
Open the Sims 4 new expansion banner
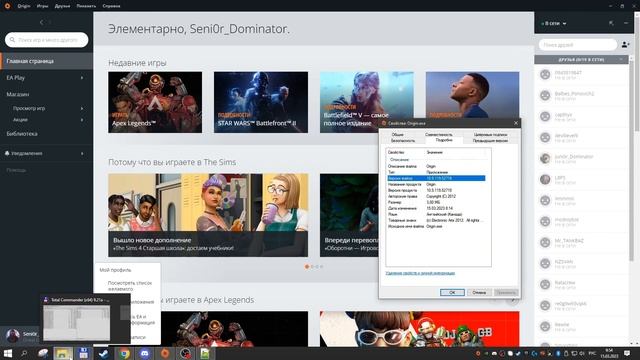point(208,215)
